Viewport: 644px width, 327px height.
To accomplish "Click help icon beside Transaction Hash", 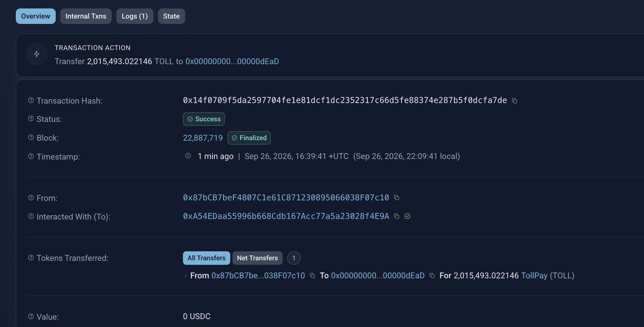I will click(31, 100).
